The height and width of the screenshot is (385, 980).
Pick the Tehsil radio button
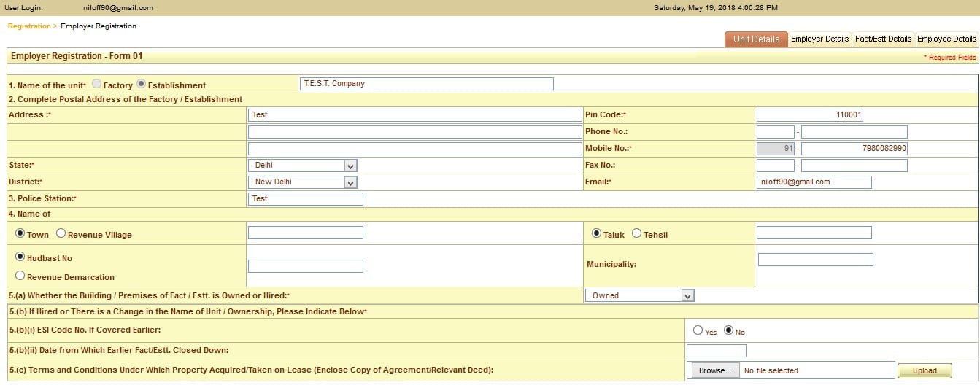coord(636,234)
